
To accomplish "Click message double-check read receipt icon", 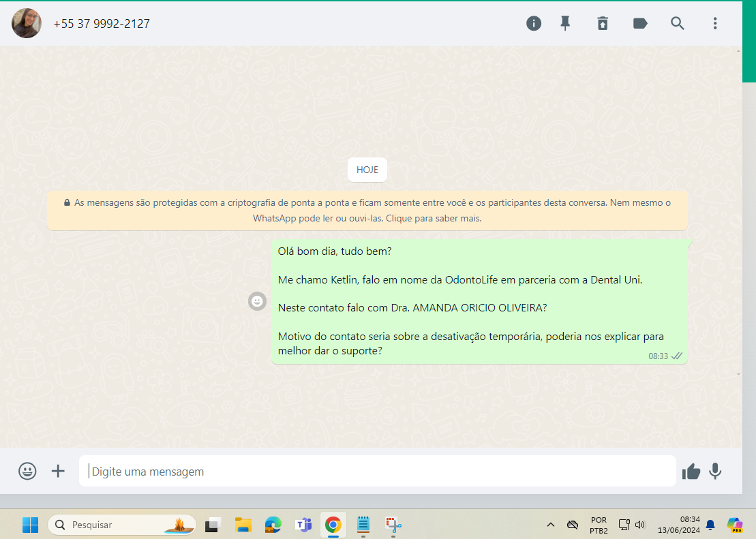I will (x=677, y=356).
